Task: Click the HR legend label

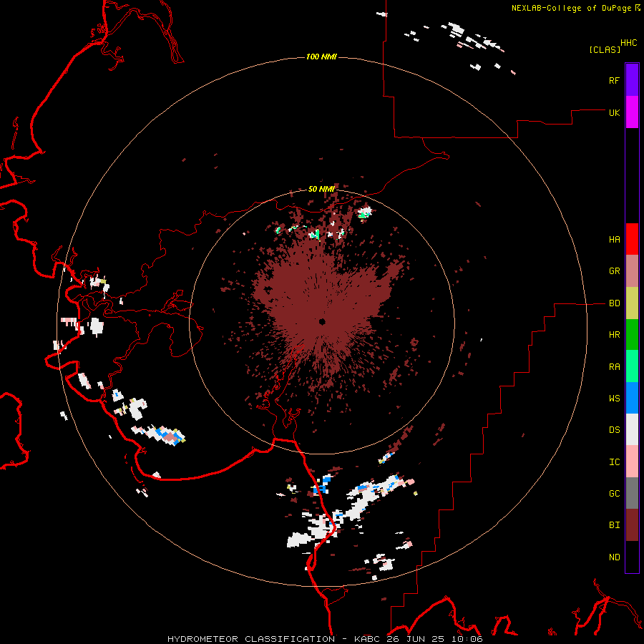Action: pos(614,335)
